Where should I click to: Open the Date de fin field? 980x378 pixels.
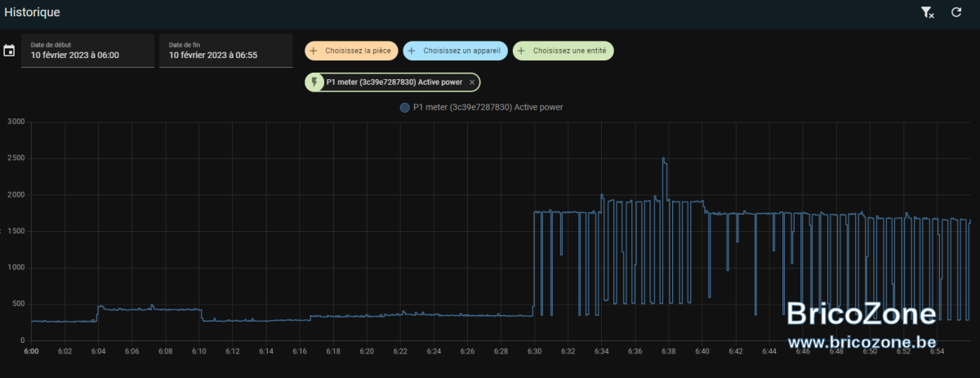click(x=225, y=51)
